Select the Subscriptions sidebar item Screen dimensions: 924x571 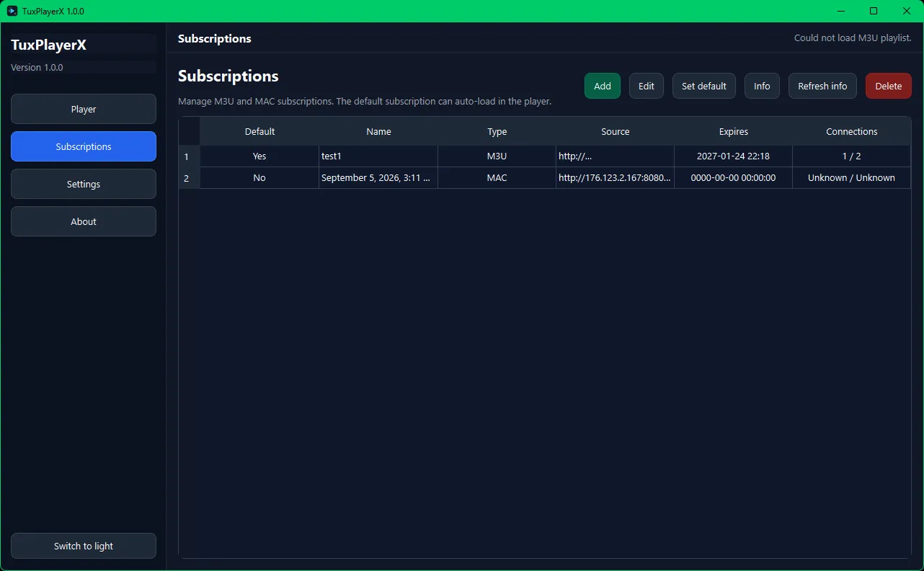pos(84,146)
